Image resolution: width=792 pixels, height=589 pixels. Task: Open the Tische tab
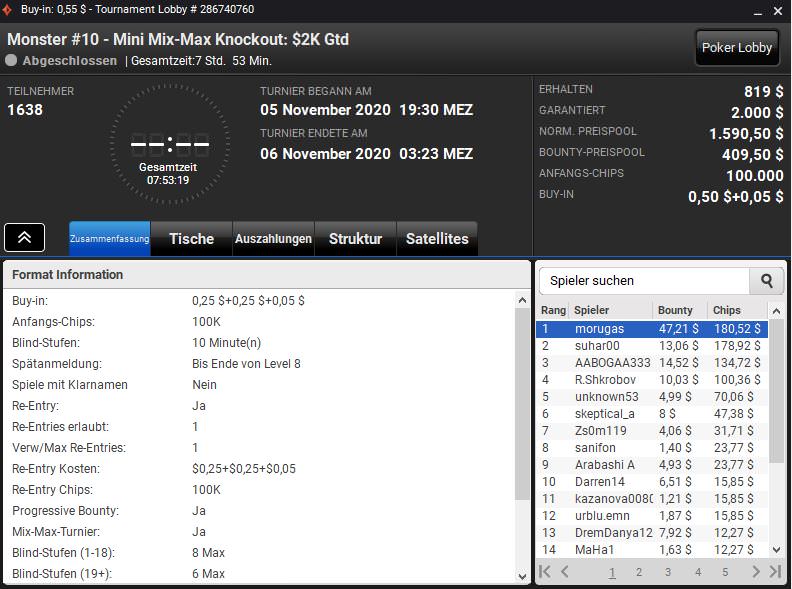tap(191, 239)
